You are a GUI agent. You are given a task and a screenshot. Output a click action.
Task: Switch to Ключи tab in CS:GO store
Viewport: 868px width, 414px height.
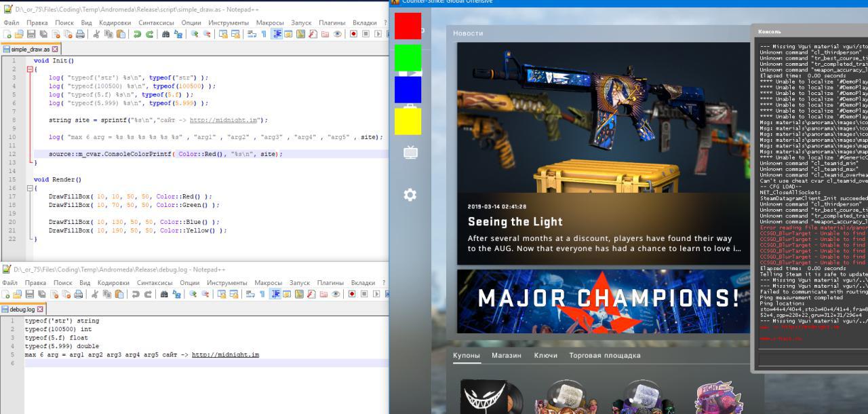point(545,355)
